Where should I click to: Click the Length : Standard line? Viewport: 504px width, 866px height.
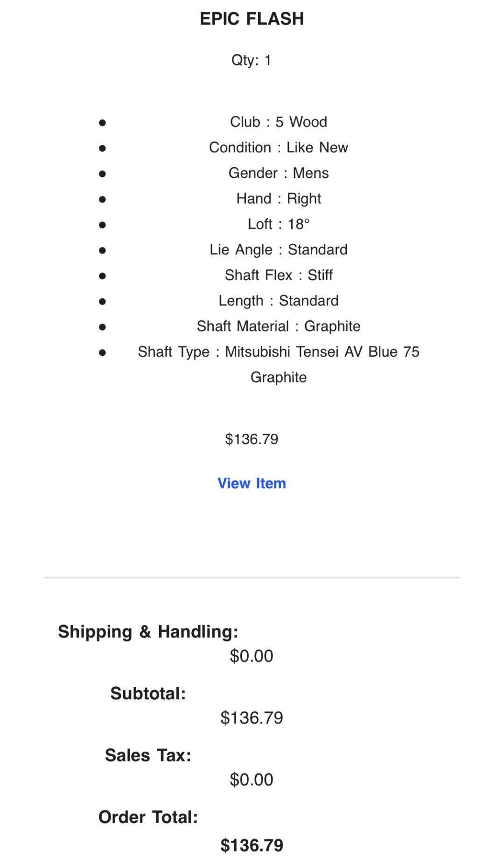[278, 301]
